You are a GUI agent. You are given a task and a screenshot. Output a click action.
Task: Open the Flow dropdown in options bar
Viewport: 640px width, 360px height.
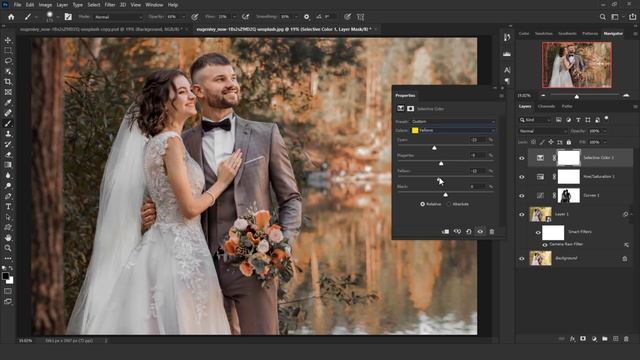[234, 17]
